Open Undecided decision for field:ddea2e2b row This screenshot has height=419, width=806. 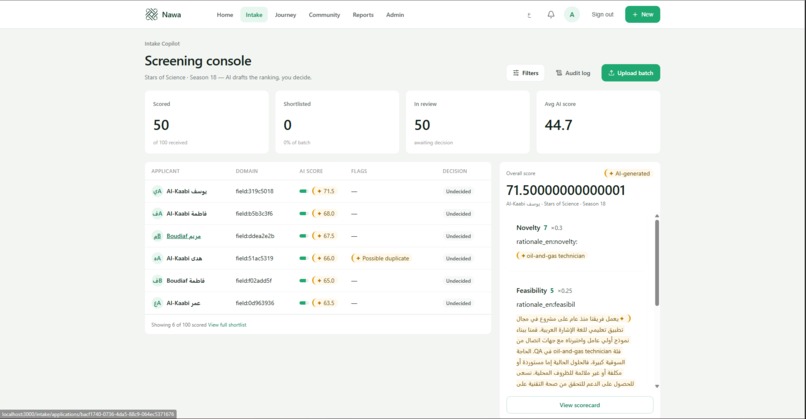tap(458, 236)
